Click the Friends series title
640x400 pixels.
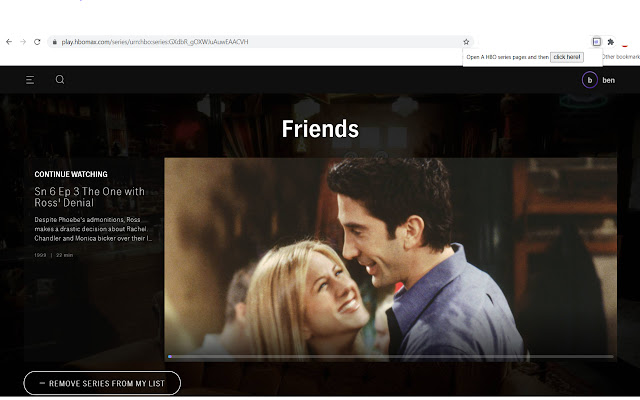tap(320, 129)
